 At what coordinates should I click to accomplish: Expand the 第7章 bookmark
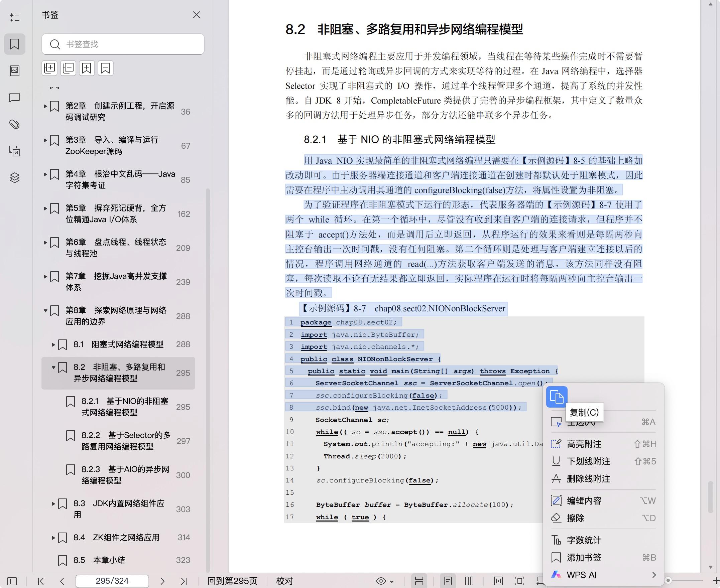click(x=45, y=276)
